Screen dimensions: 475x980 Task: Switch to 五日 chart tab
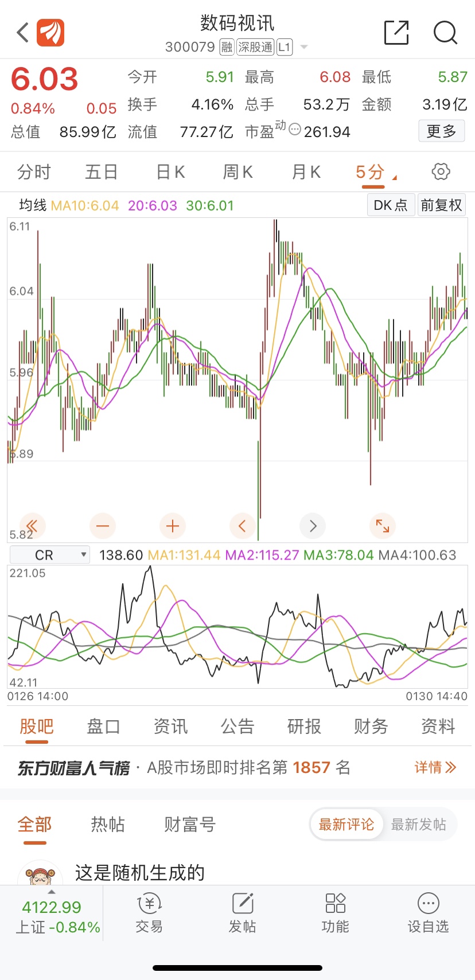[x=102, y=171]
